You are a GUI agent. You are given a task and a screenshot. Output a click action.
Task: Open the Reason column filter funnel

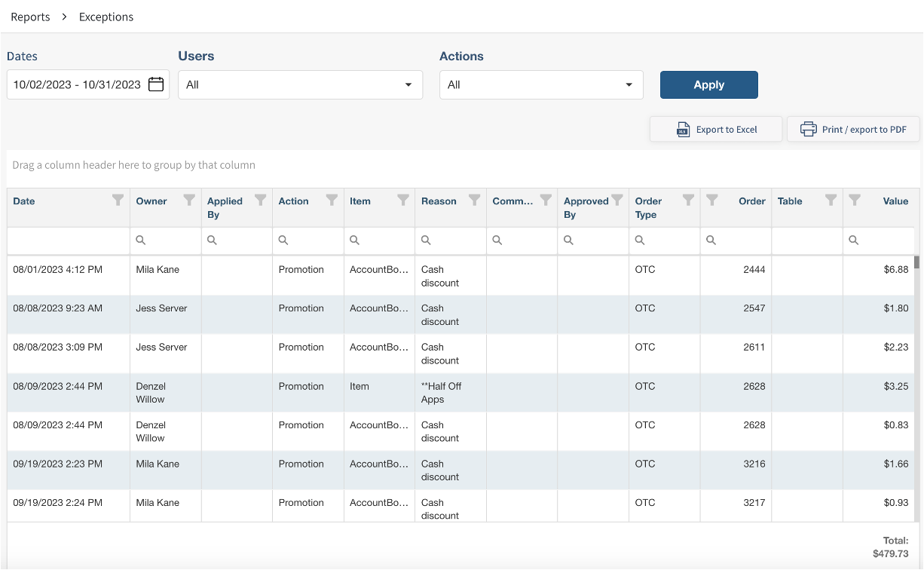[x=474, y=201]
